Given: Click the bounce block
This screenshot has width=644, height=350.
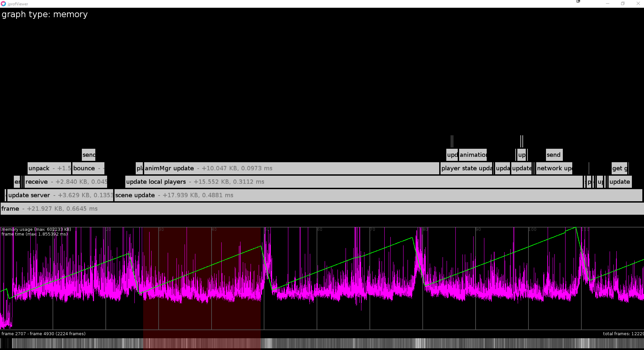Looking at the screenshot, I should pyautogui.click(x=89, y=168).
